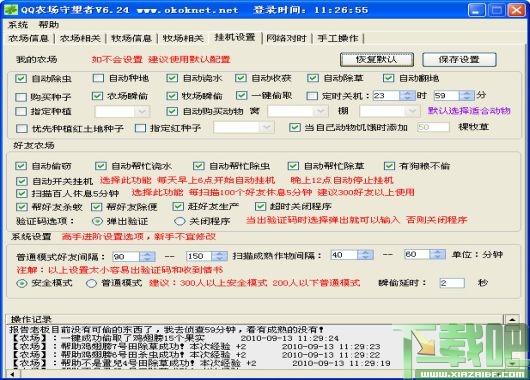Enable the 指定红种子 checkbox

click(x=140, y=128)
